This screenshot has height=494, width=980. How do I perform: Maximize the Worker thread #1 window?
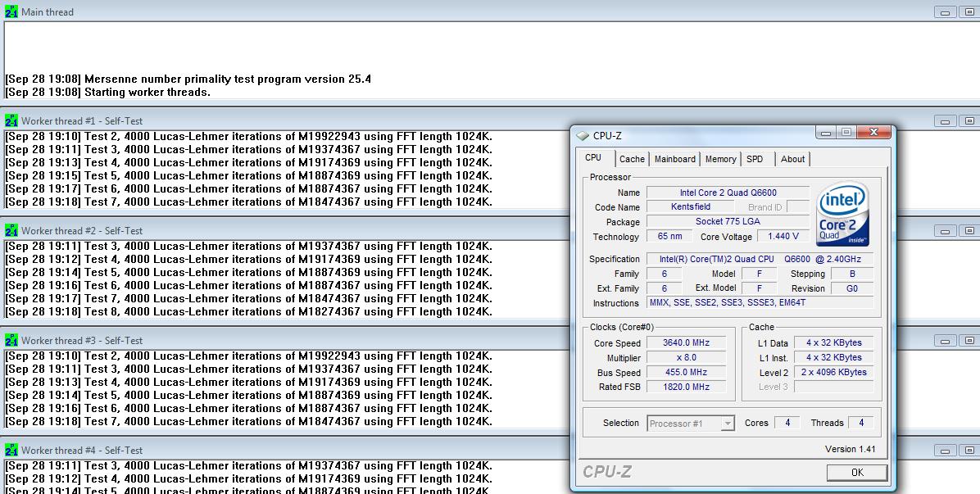pos(969,120)
